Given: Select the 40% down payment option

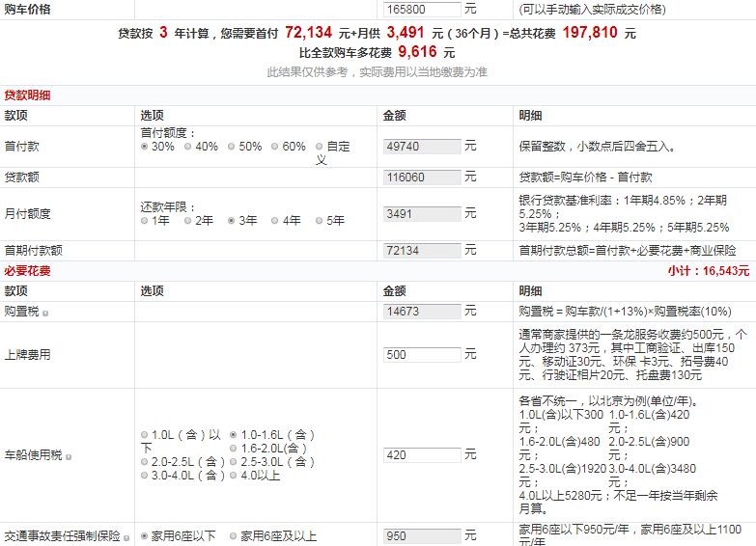Looking at the screenshot, I should 188,147.
